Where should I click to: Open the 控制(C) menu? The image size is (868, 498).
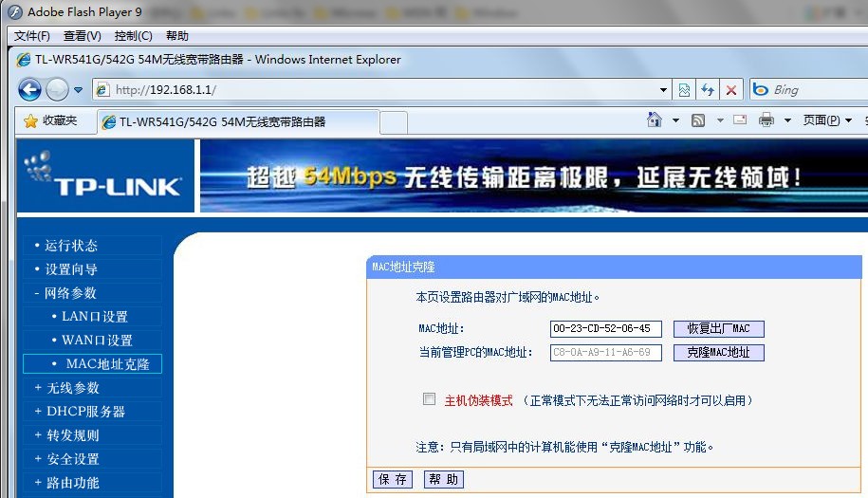(133, 36)
